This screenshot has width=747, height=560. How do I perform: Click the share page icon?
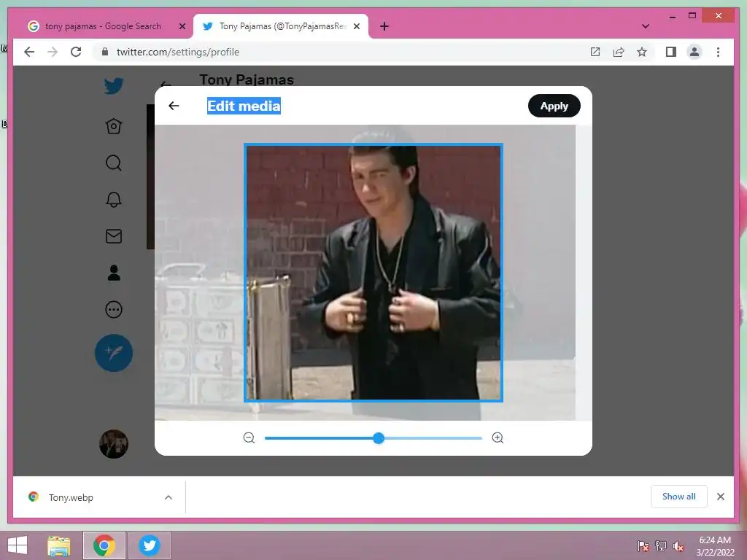619,52
